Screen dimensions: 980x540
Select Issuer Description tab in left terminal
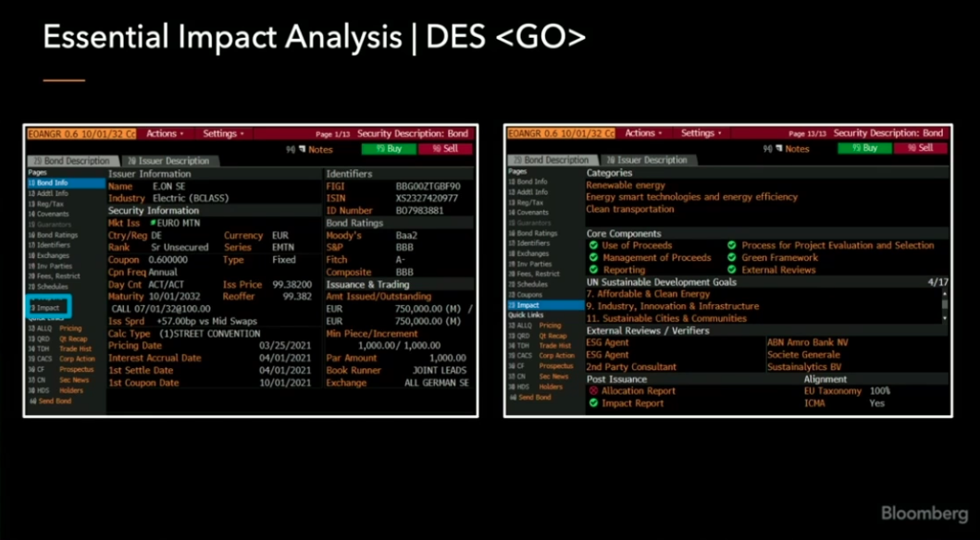[x=168, y=161]
